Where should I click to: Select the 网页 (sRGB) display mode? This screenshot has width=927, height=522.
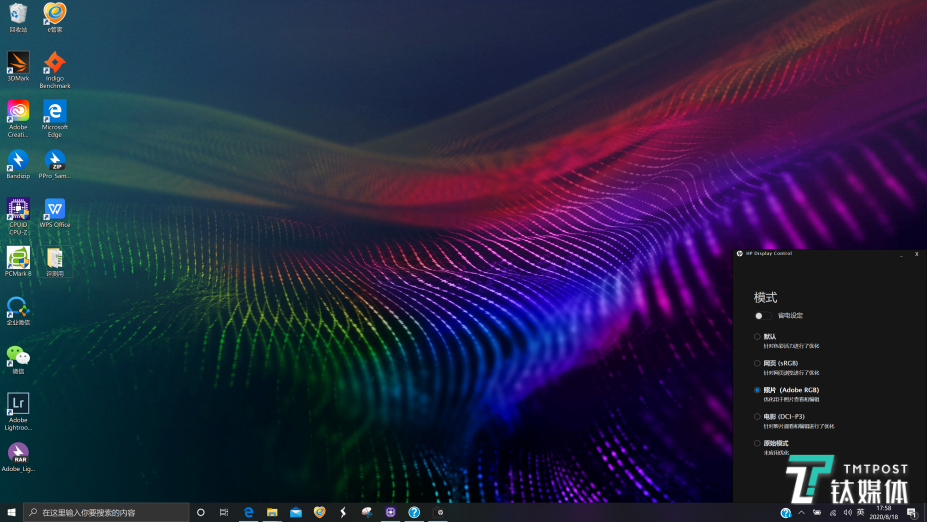758,363
